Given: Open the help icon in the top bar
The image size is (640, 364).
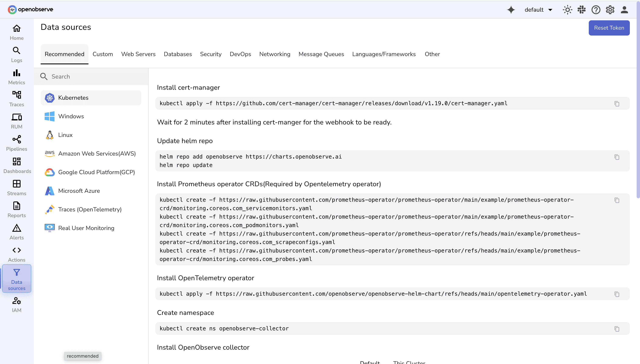Looking at the screenshot, I should tap(596, 10).
